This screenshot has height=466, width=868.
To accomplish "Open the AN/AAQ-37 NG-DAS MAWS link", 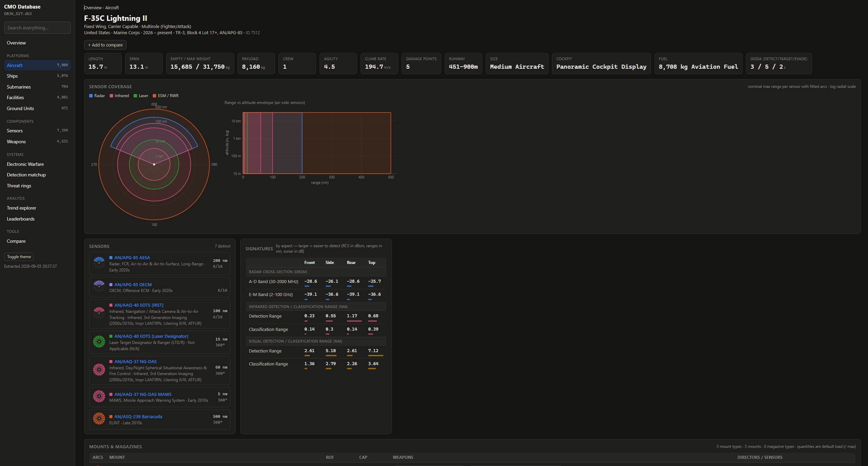I will coord(143,395).
